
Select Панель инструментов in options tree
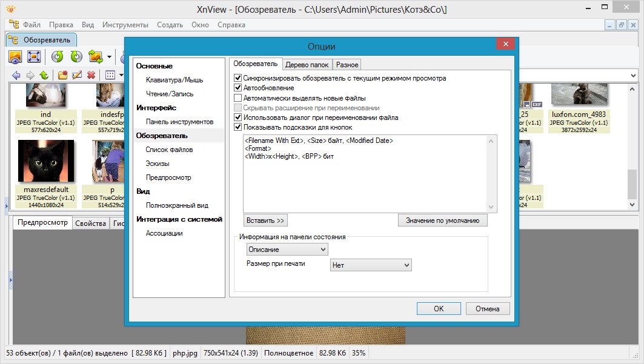coord(179,122)
